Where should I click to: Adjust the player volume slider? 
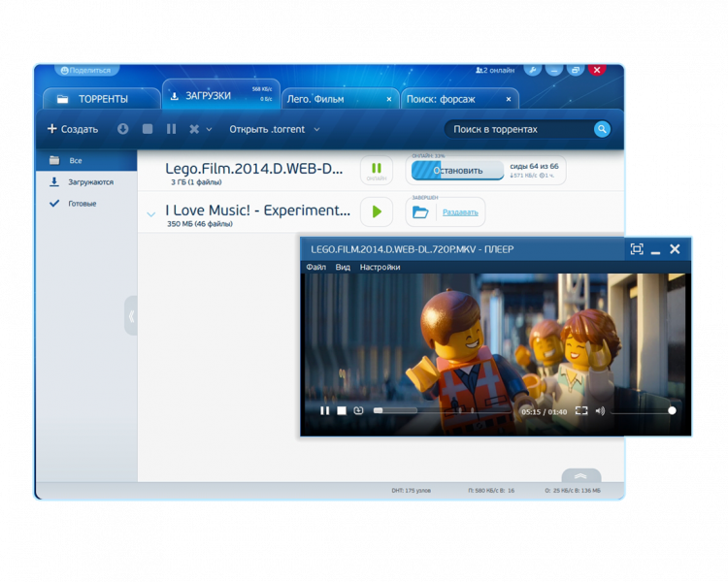pos(642,410)
